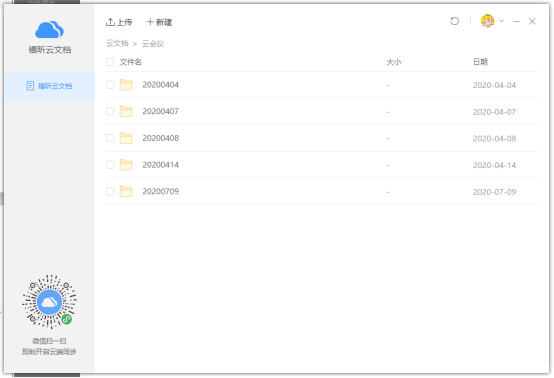The width and height of the screenshot is (554, 378).
Task: Click the folder icon of 20200404
Action: click(126, 84)
